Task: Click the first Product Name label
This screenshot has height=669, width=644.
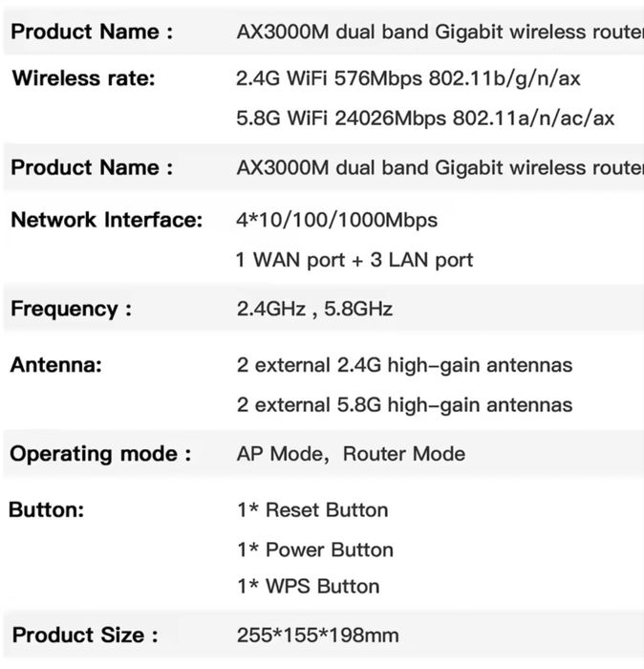Action: pyautogui.click(x=92, y=32)
